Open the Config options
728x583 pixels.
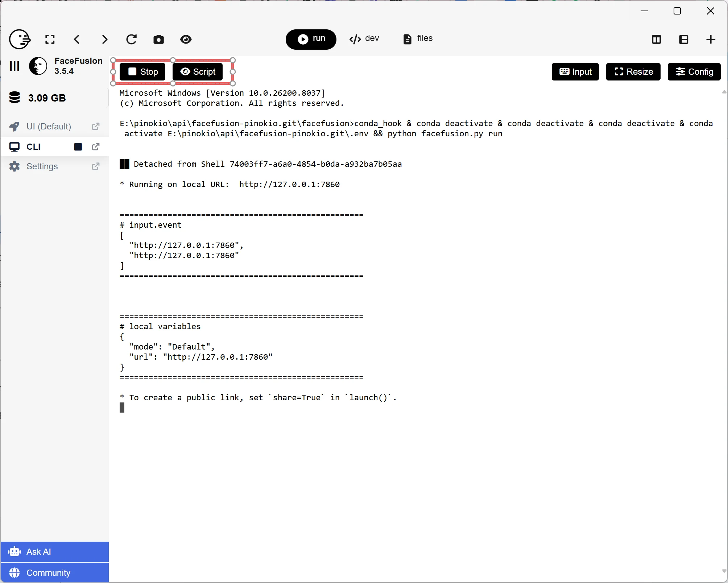point(694,72)
